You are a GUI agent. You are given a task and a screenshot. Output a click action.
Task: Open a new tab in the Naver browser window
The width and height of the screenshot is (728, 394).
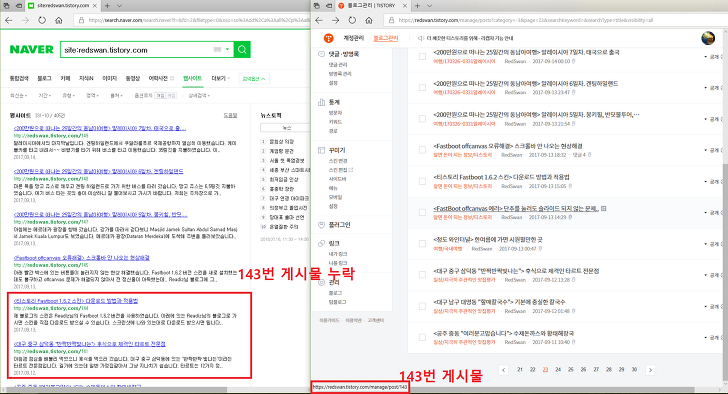[107, 6]
